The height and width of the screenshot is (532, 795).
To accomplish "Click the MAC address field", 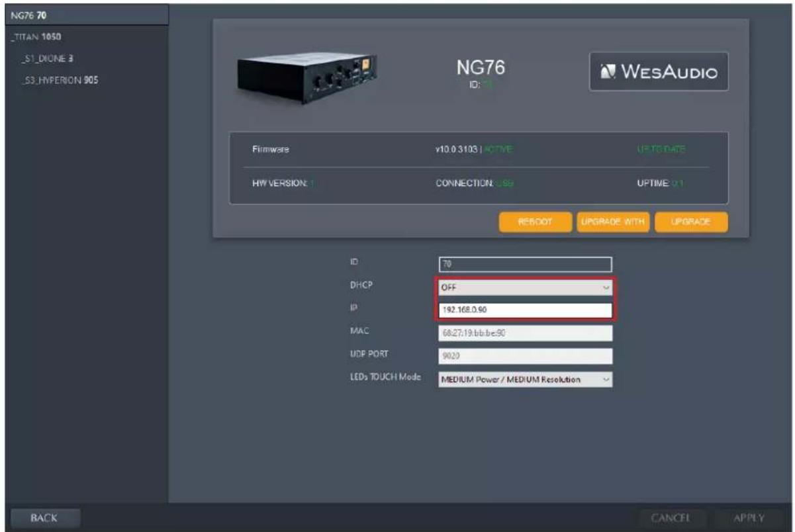I will pos(525,333).
